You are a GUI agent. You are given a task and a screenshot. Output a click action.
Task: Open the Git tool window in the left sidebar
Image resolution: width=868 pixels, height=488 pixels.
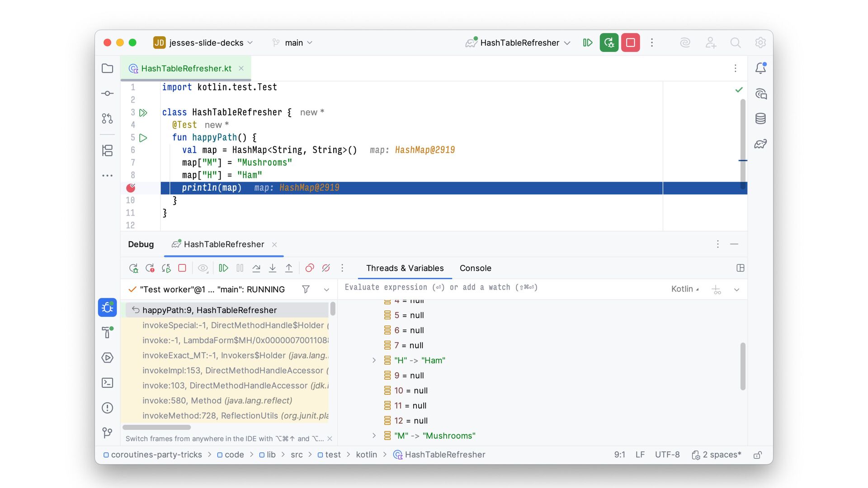tap(107, 433)
